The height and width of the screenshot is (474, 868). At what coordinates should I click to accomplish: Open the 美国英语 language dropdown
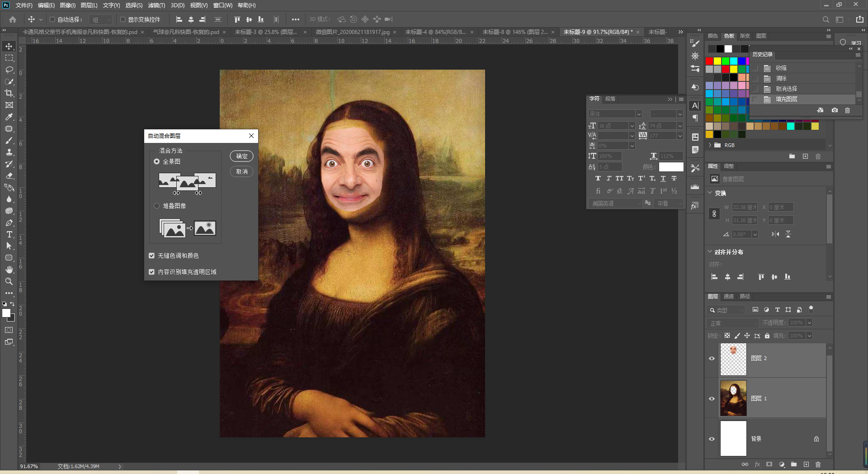(615, 204)
